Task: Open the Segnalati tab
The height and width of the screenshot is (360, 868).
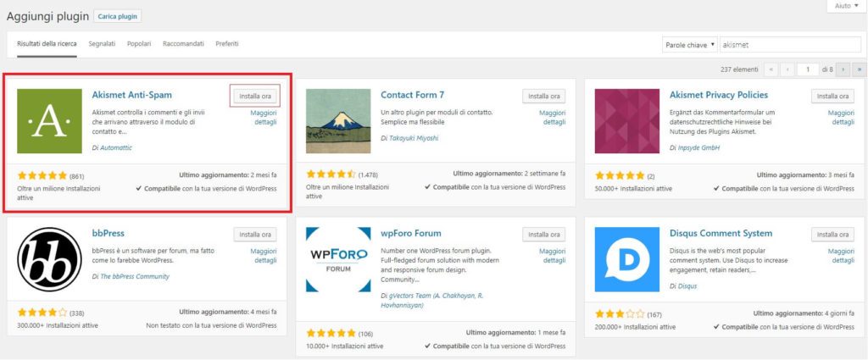Action: click(102, 43)
